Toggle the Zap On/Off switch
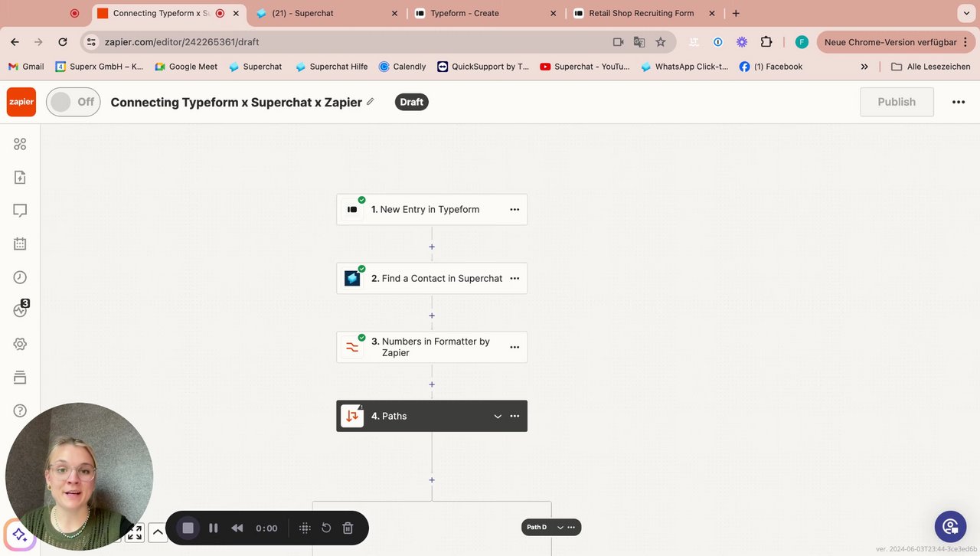The image size is (980, 556). (73, 102)
